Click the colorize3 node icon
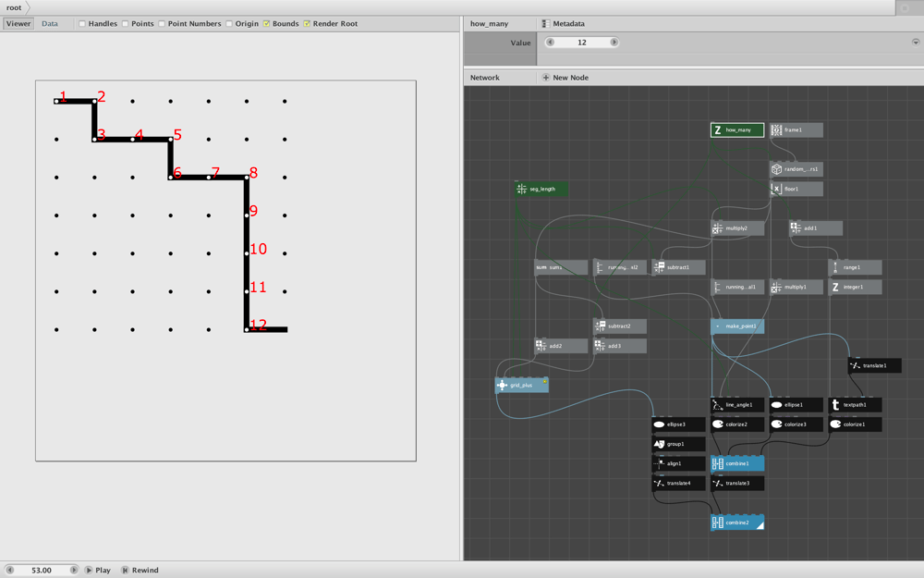 point(776,424)
